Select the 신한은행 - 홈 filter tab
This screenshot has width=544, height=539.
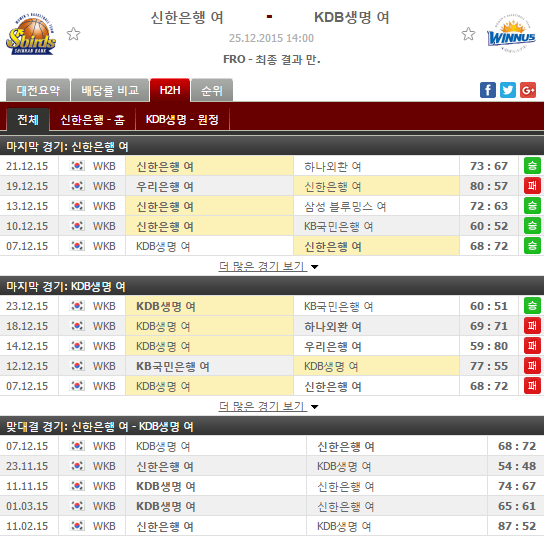point(92,120)
